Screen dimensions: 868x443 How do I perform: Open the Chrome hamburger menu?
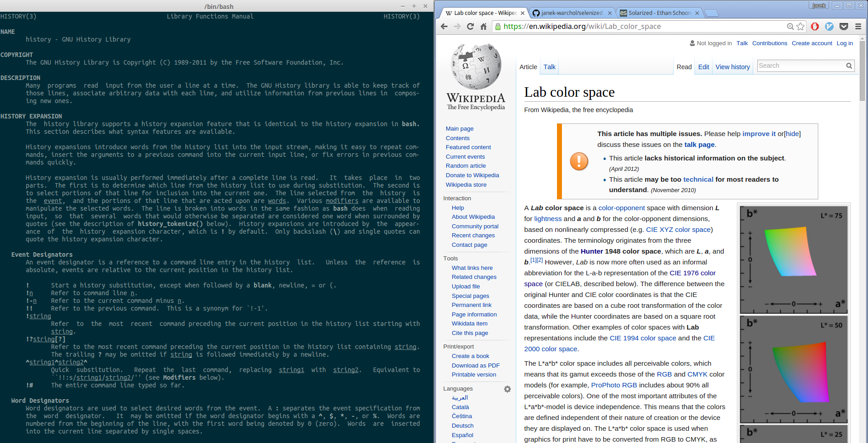coord(858,27)
